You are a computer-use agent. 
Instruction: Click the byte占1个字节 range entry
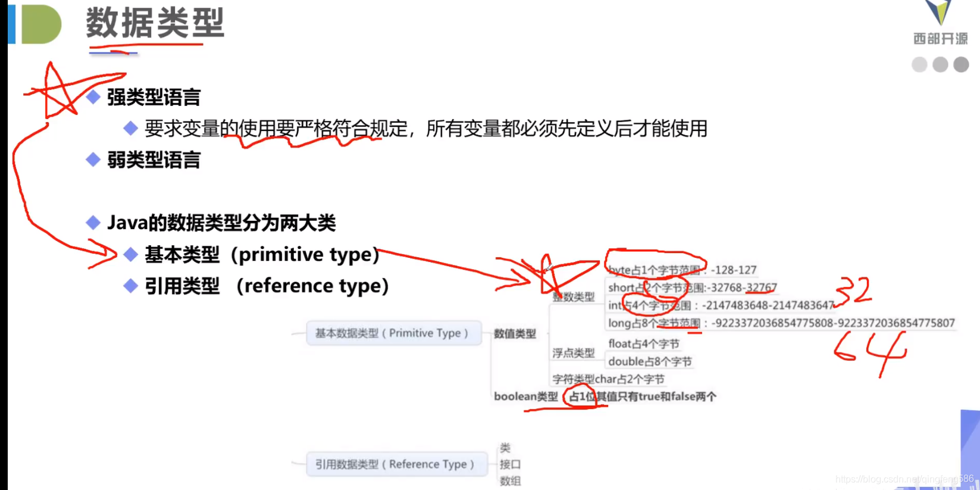click(682, 270)
